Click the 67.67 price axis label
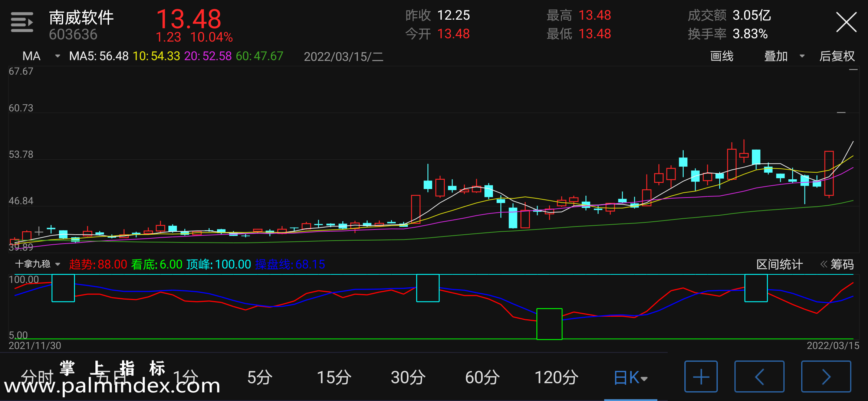 pos(21,71)
